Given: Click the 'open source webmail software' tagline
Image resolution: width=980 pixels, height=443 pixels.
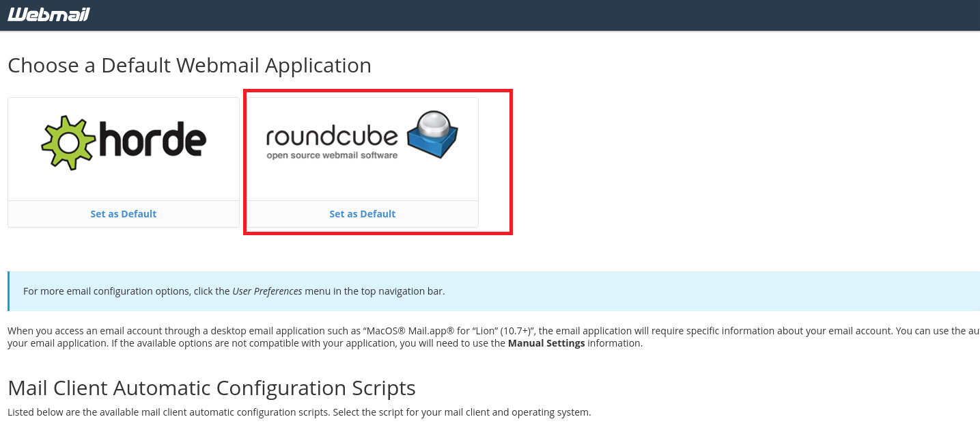Looking at the screenshot, I should pos(332,155).
